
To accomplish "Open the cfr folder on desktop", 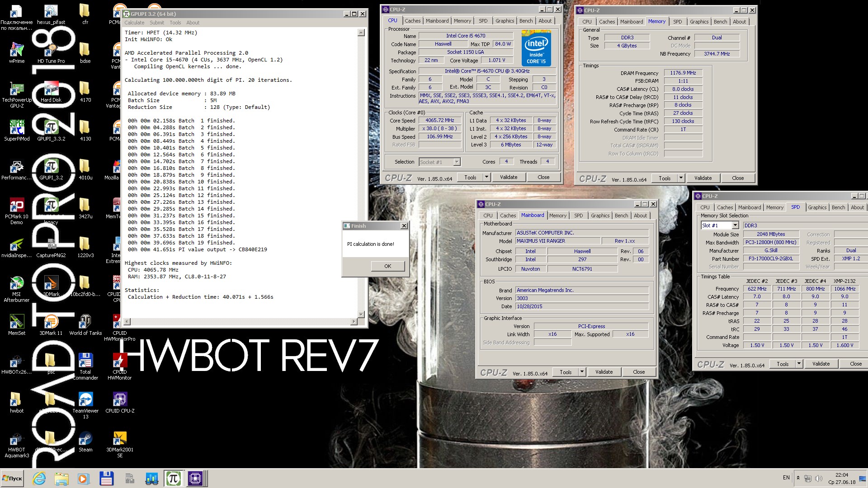I will point(85,13).
